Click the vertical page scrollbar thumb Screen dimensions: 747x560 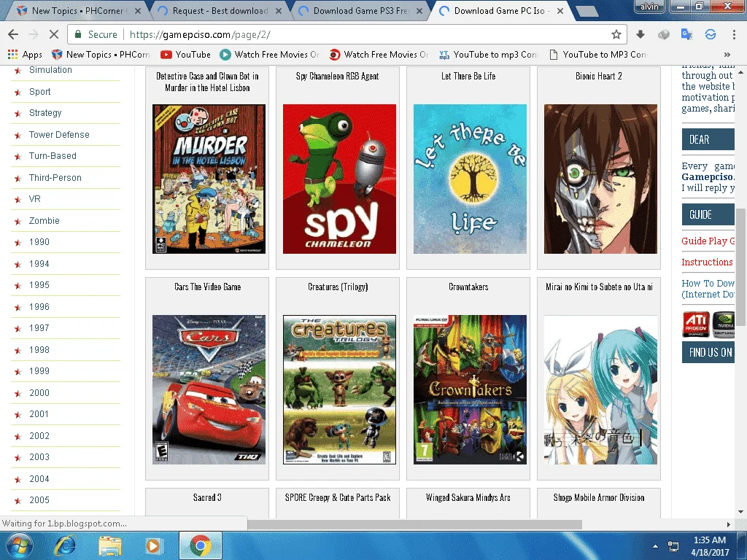pyautogui.click(x=740, y=267)
